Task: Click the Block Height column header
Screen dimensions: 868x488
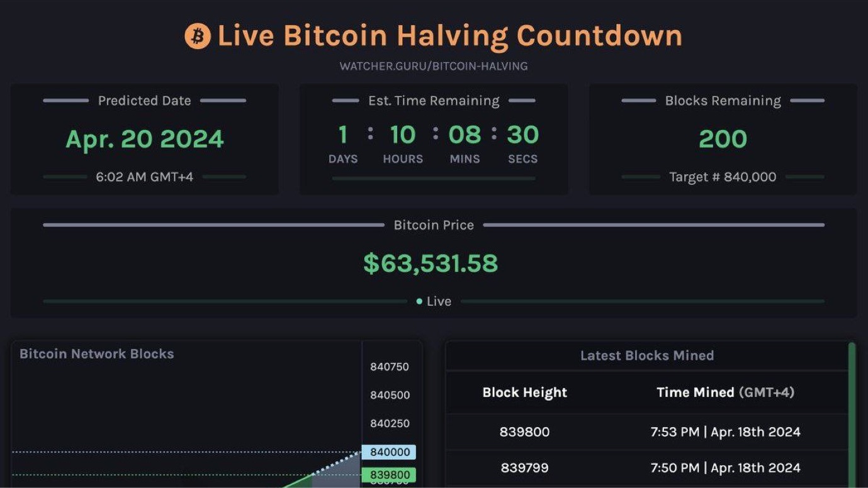Action: pyautogui.click(x=525, y=392)
